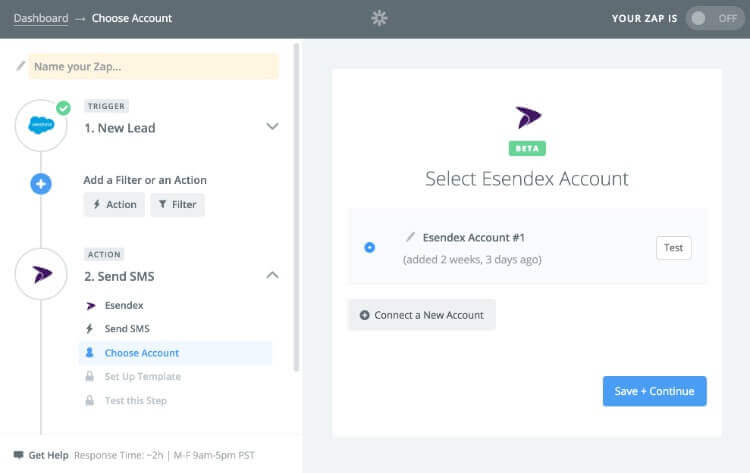This screenshot has height=473, width=750.
Task: Click the person icon beside Choose Account
Action: click(x=89, y=352)
